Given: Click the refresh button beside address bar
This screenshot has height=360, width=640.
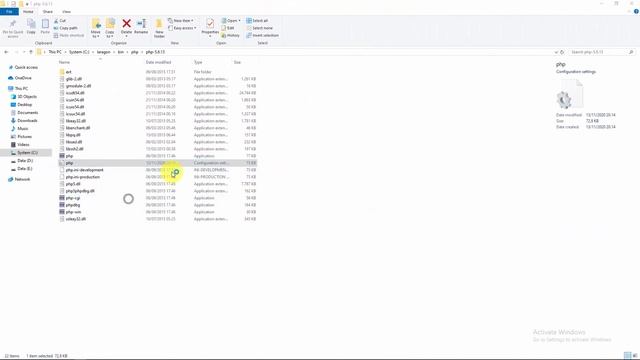Looking at the screenshot, I should (x=562, y=52).
